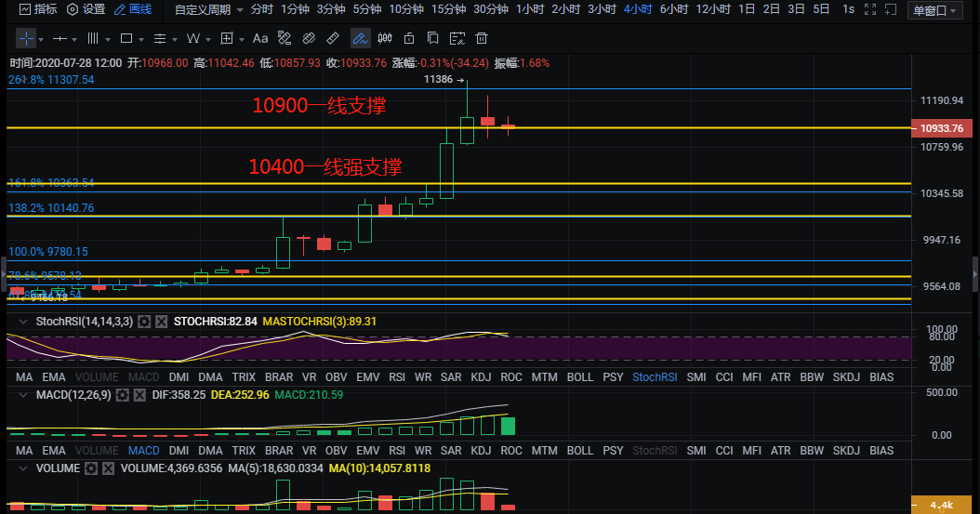Open the 自定义周期 custom period dropdown
This screenshot has width=980, height=514.
(209, 9)
